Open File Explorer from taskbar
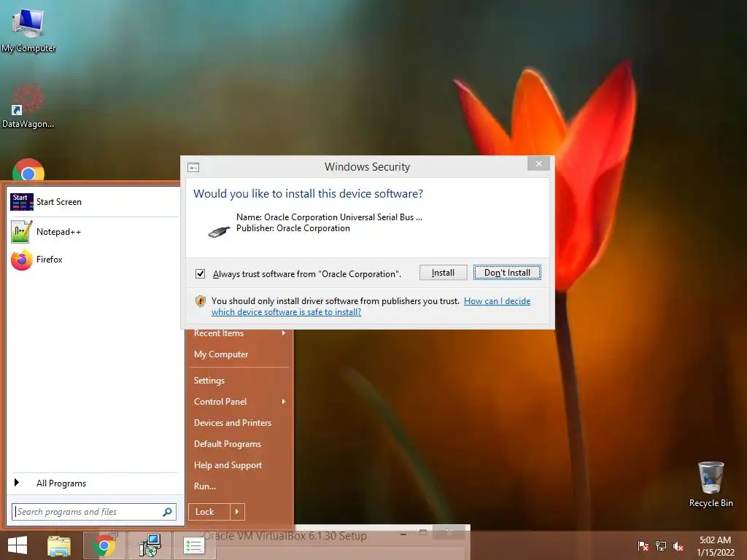This screenshot has width=747, height=560. [x=59, y=545]
